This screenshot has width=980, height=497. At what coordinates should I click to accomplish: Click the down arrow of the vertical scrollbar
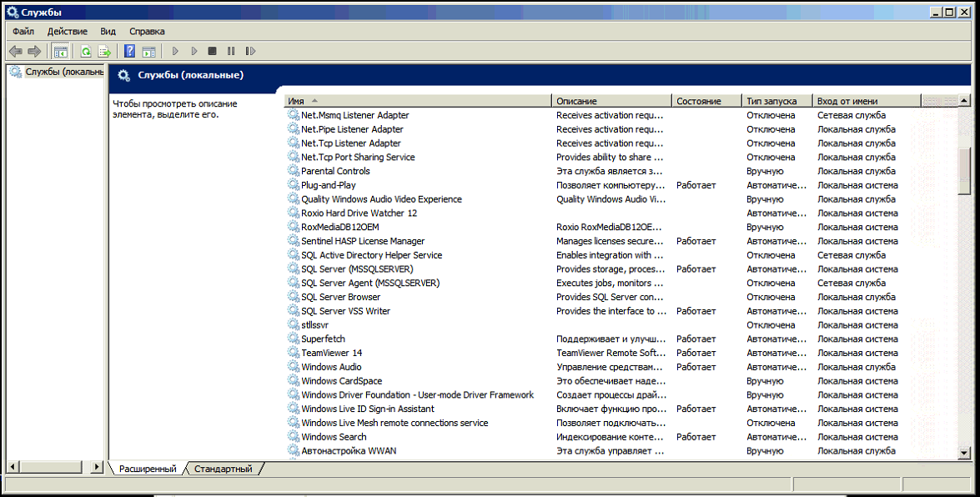coord(965,452)
